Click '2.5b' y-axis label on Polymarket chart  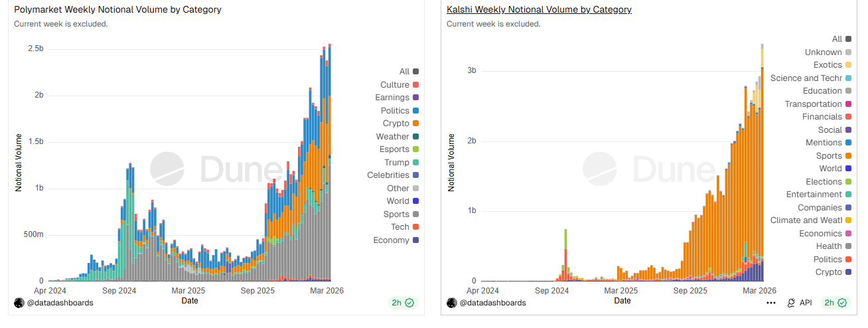tap(35, 48)
